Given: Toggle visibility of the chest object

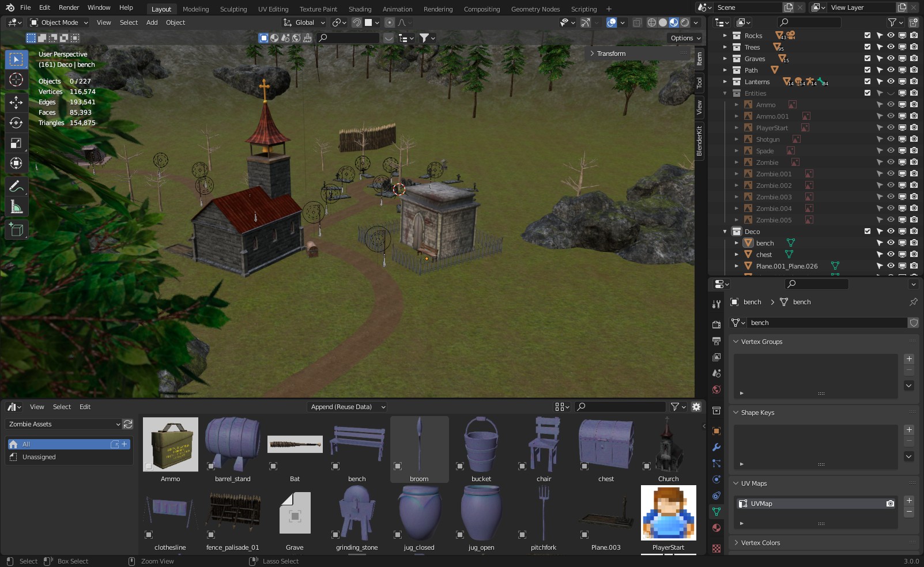Looking at the screenshot, I should (891, 255).
